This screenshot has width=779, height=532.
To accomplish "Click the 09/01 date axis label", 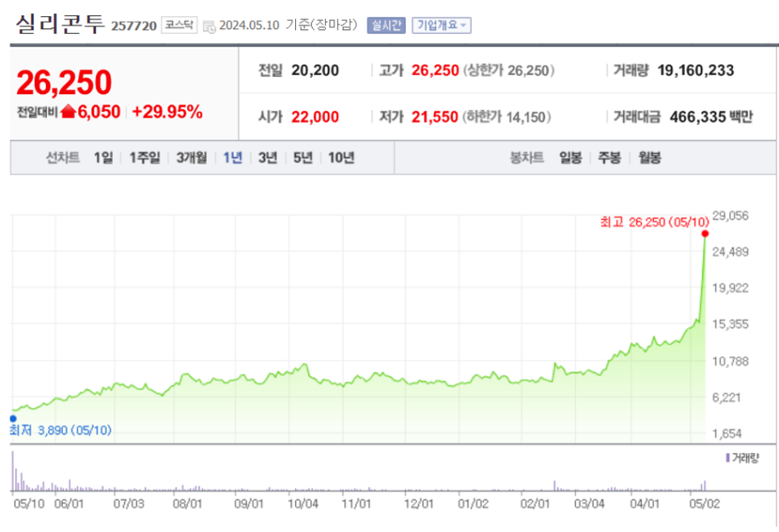I will pyautogui.click(x=248, y=504).
